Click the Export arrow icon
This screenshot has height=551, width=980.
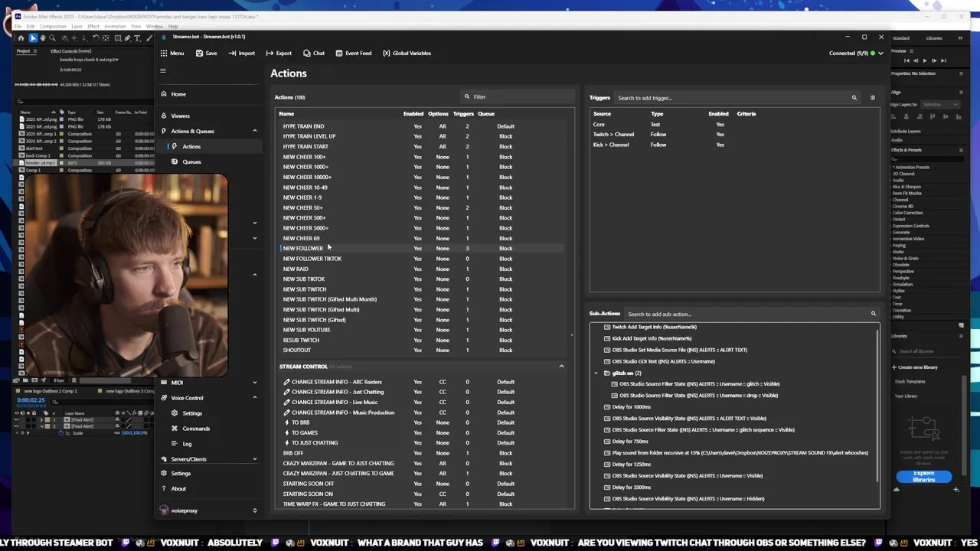click(269, 54)
